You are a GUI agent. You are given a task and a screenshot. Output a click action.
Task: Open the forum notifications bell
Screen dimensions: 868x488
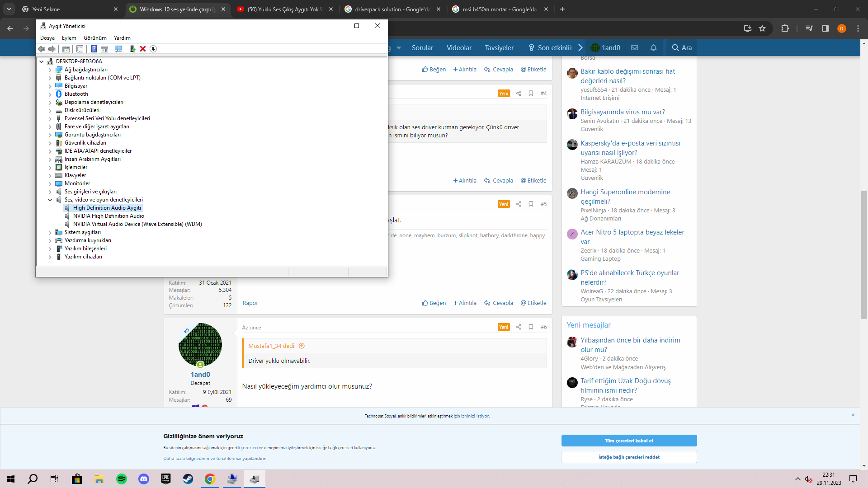tap(653, 47)
